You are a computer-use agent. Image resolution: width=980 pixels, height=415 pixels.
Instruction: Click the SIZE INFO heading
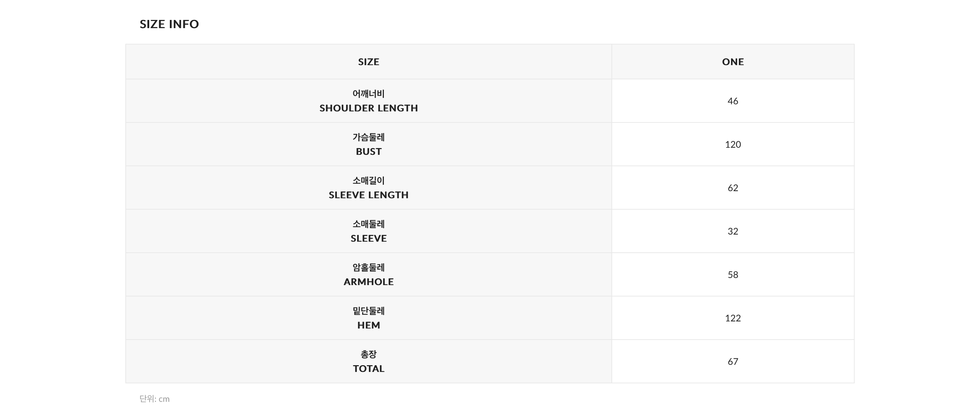[x=169, y=24]
